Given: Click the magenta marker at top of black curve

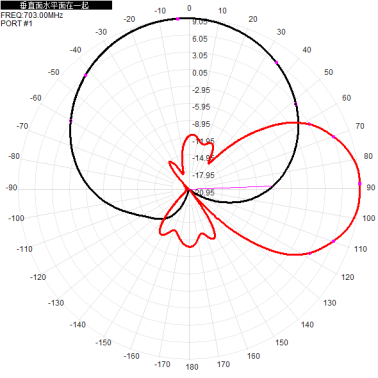Looking at the screenshot, I should [178, 19].
